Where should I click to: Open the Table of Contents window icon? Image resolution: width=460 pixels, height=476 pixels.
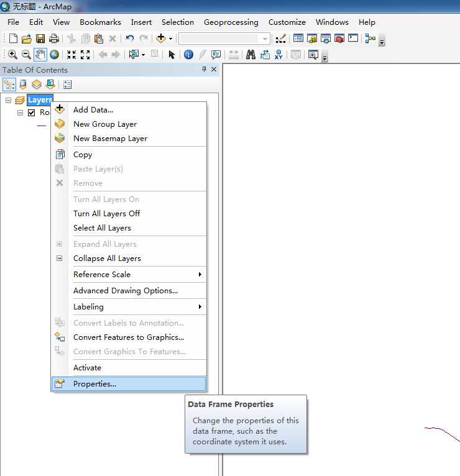pos(298,39)
